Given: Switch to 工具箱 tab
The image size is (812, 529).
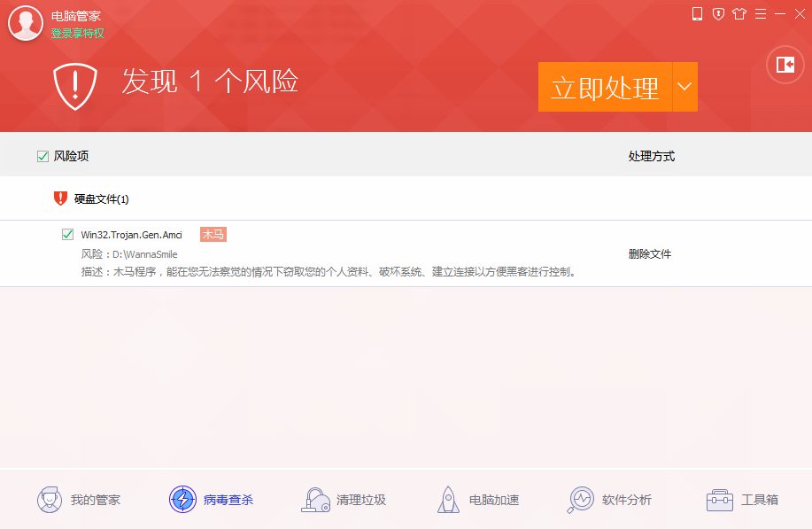Looking at the screenshot, I should [x=743, y=500].
